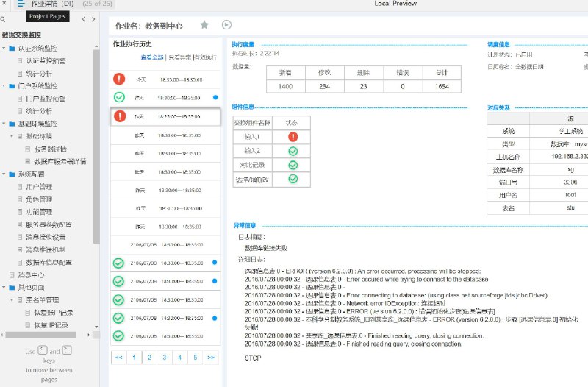
Task: Click 有效执行 filter link
Action: point(206,57)
